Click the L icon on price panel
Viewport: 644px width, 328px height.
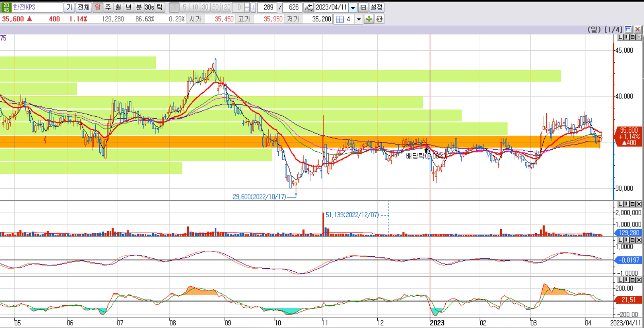[620, 37]
